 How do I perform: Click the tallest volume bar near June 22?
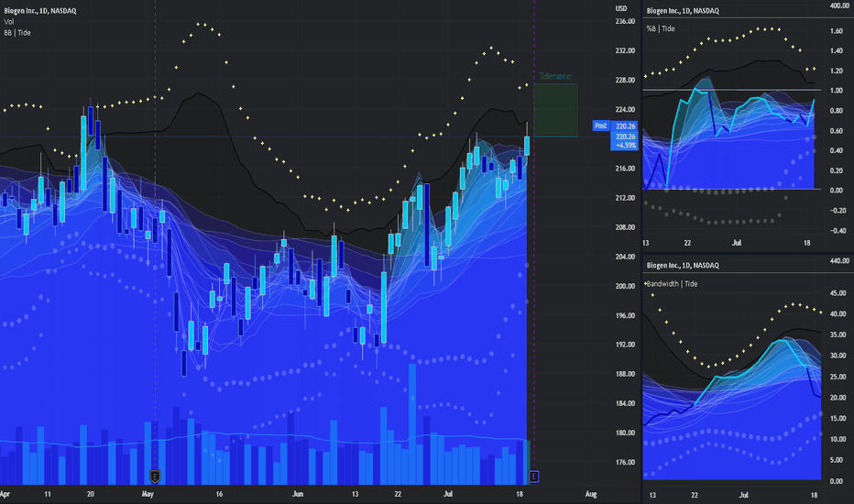[412, 424]
